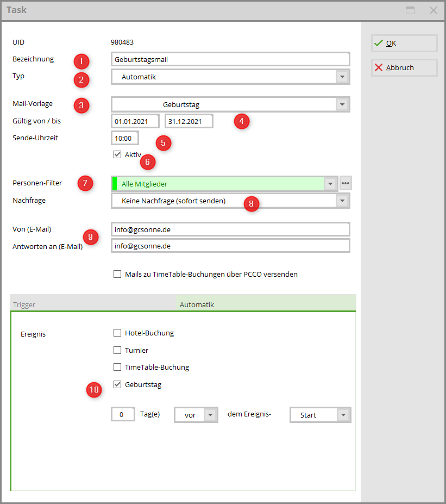The height and width of the screenshot is (504, 446).
Task: Click the Von (E-Mail) field
Action: [x=230, y=229]
